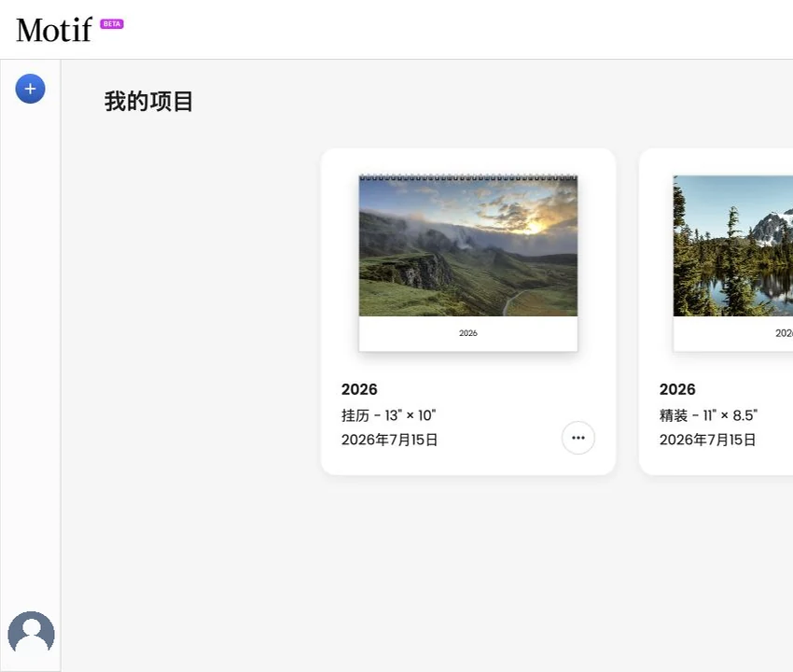Click the 2026 title on the 挂历 card

(x=359, y=389)
